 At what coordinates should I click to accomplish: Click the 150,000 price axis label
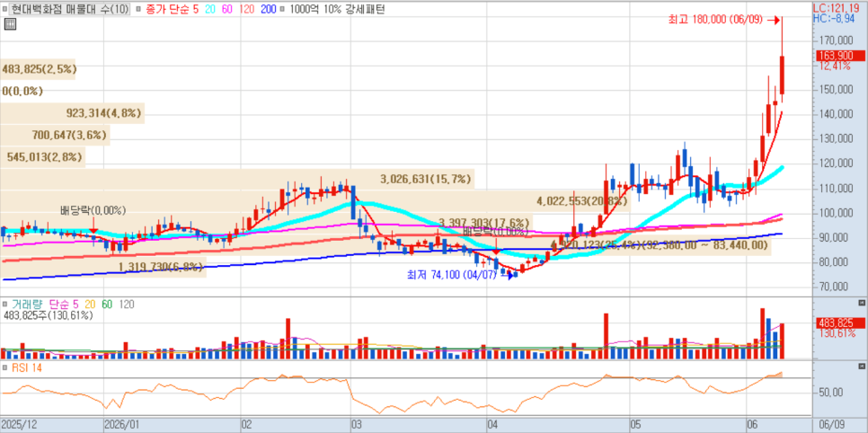[836, 90]
